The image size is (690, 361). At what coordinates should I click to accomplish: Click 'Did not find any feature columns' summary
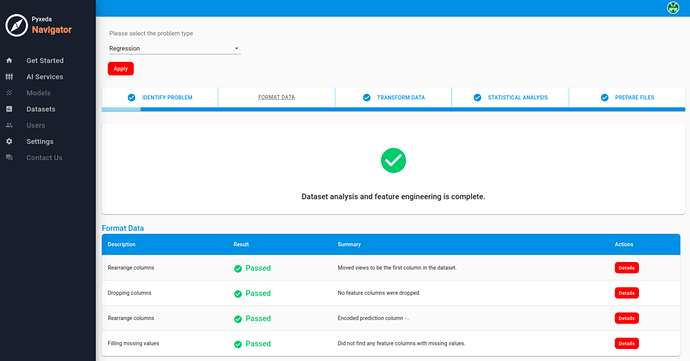(401, 343)
